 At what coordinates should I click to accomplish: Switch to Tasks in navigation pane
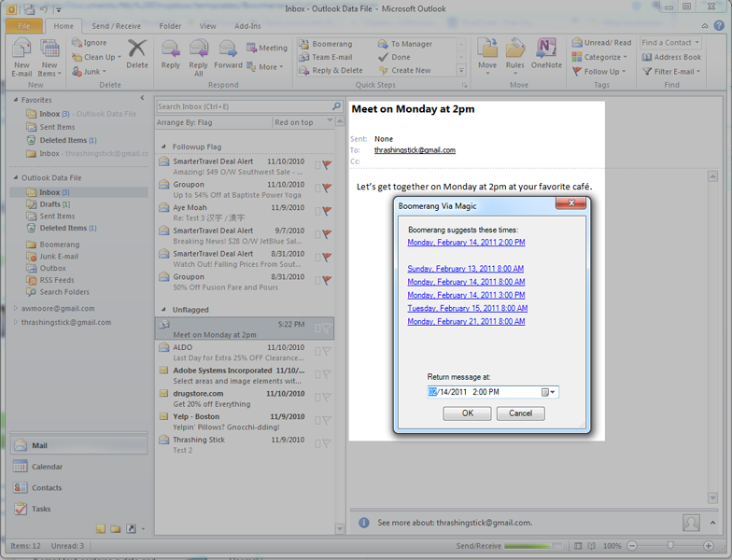(x=78, y=509)
